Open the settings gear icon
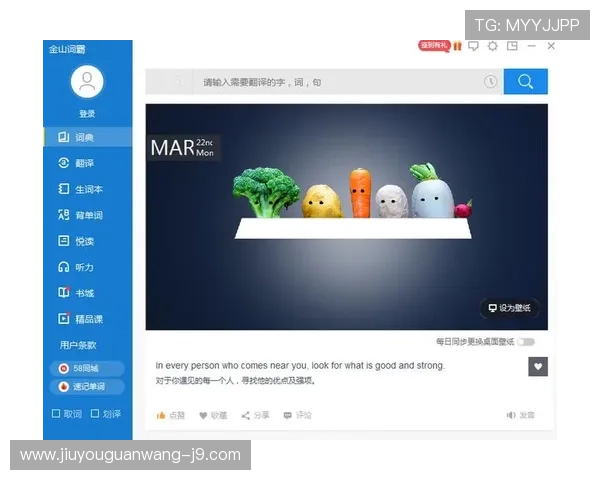The height and width of the screenshot is (480, 600). (x=492, y=46)
